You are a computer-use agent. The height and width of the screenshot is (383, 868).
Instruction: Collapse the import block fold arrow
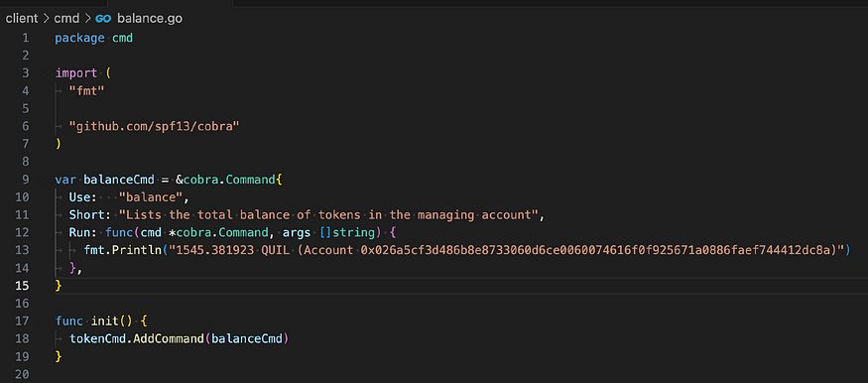(x=44, y=73)
